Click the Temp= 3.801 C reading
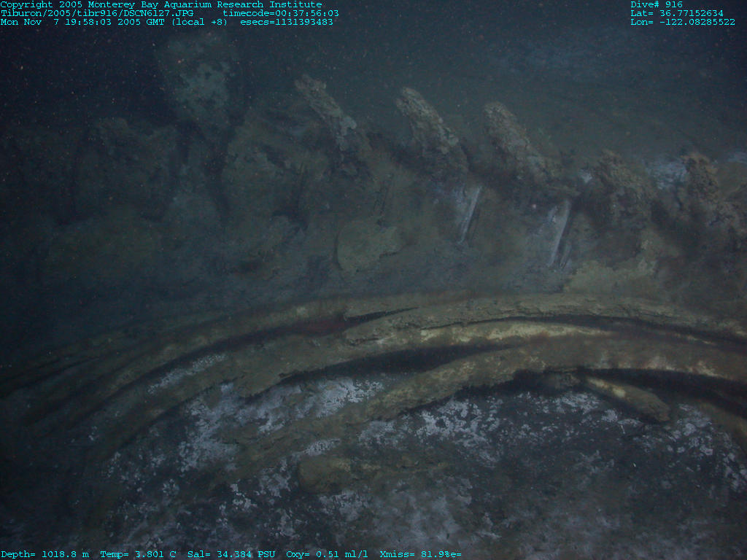This screenshot has height=560, width=747. point(138,554)
